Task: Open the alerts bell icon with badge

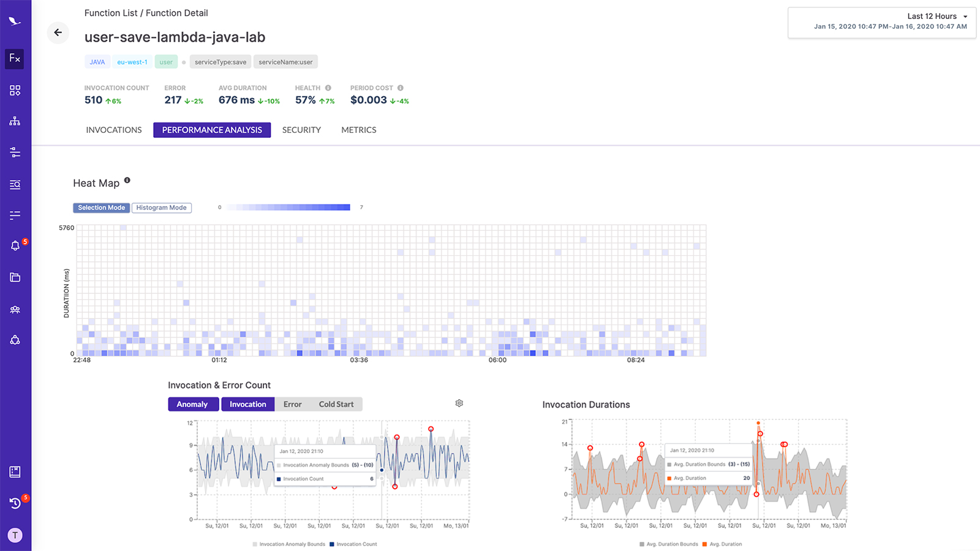Action: [x=16, y=246]
